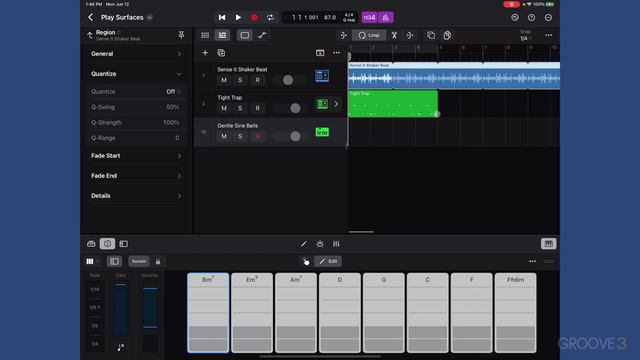Tap the icon left of track header ellipsis

[x=320, y=53]
